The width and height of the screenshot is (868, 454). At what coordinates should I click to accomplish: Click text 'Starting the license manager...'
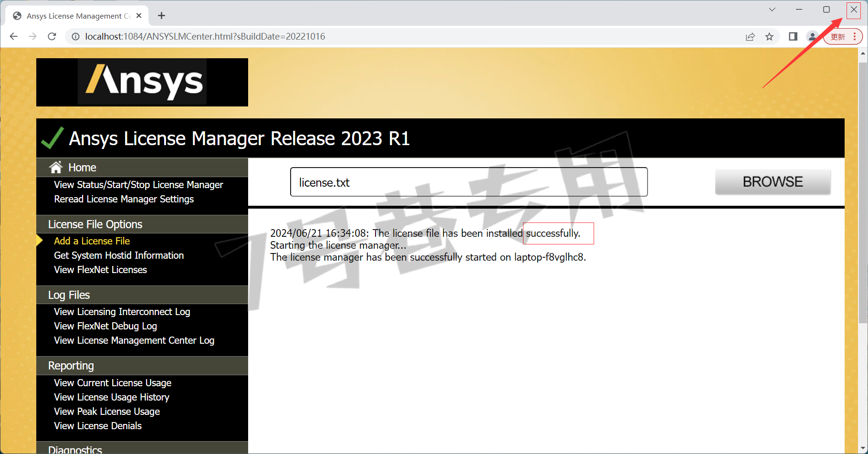(x=338, y=245)
